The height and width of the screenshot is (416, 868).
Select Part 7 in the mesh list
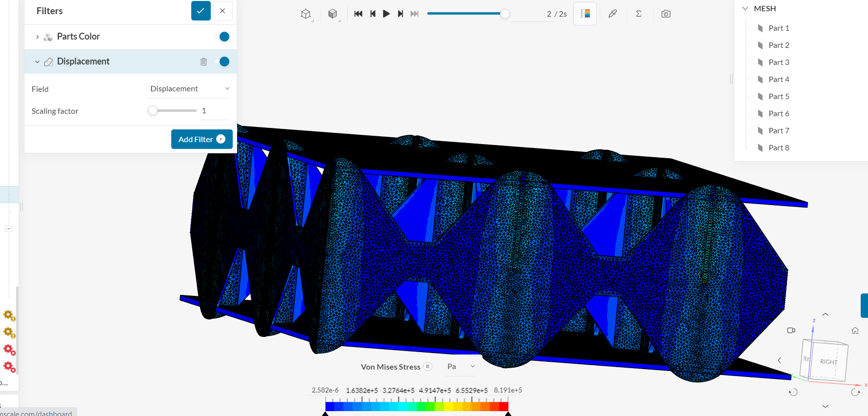[778, 131]
